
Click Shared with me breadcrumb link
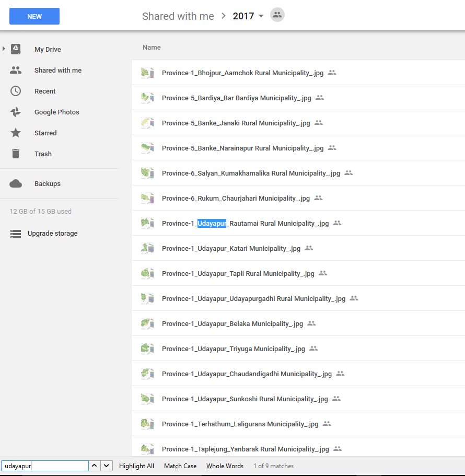(178, 16)
